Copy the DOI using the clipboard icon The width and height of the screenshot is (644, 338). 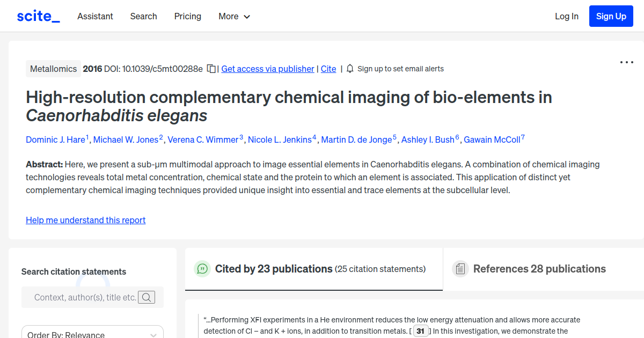(211, 68)
